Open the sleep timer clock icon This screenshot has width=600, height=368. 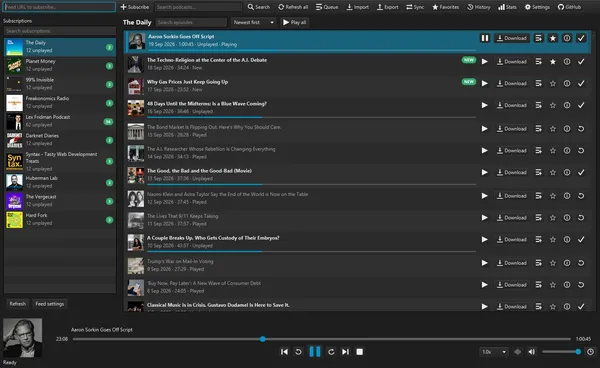click(590, 352)
